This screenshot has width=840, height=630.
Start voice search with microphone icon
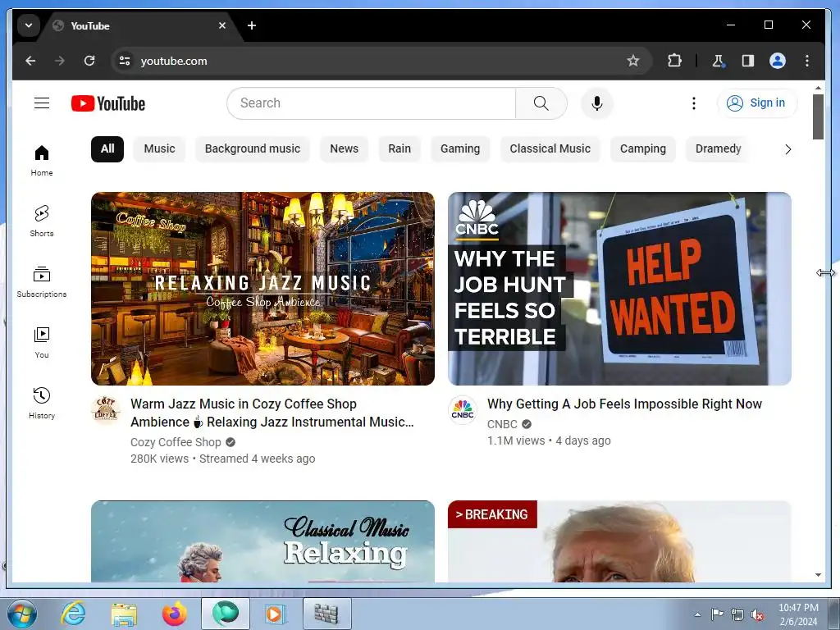coord(597,103)
